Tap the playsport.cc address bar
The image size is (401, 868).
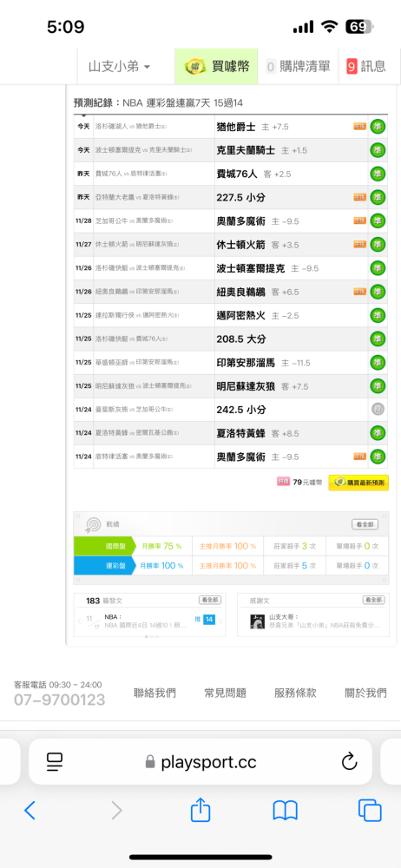[200, 762]
